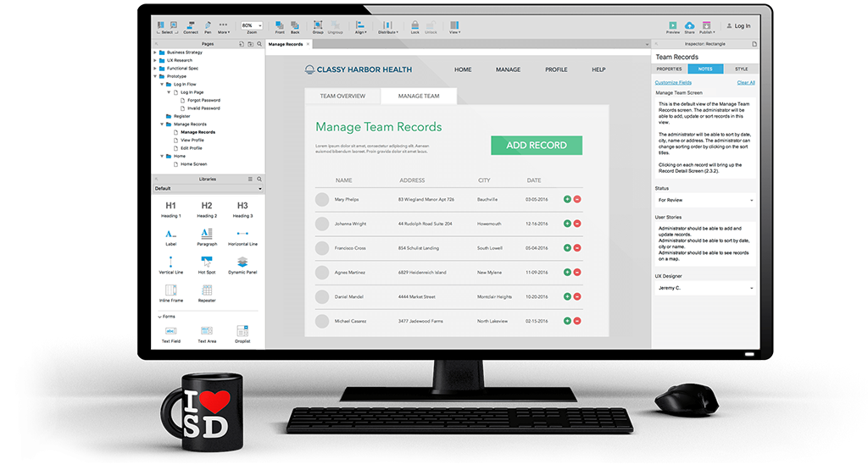Close the Manage Records tab
Image resolution: width=868 pixels, height=470 pixels.
[308, 44]
